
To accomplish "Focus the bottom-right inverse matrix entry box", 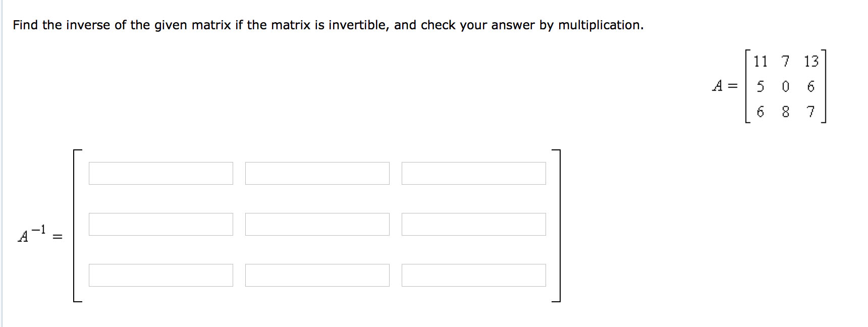I will pyautogui.click(x=474, y=275).
